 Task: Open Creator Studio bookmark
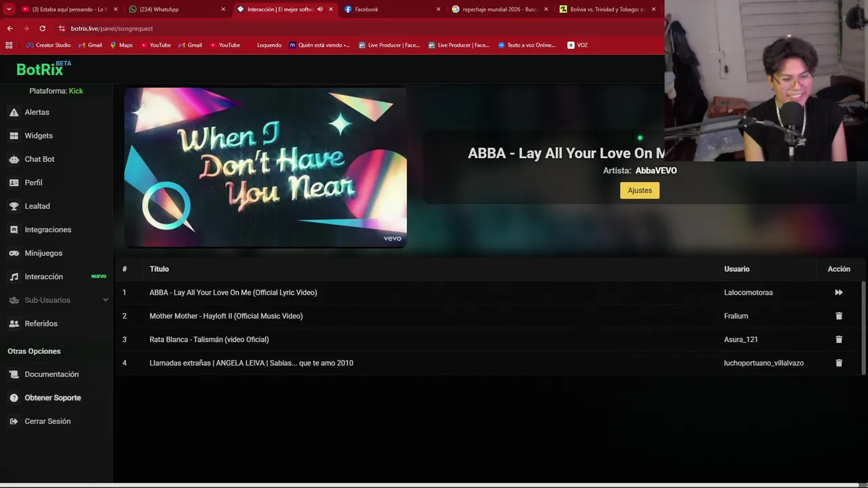pos(48,45)
